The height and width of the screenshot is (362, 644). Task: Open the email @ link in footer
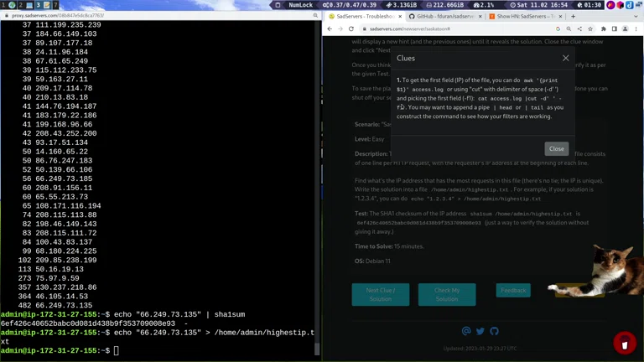[x=466, y=331]
